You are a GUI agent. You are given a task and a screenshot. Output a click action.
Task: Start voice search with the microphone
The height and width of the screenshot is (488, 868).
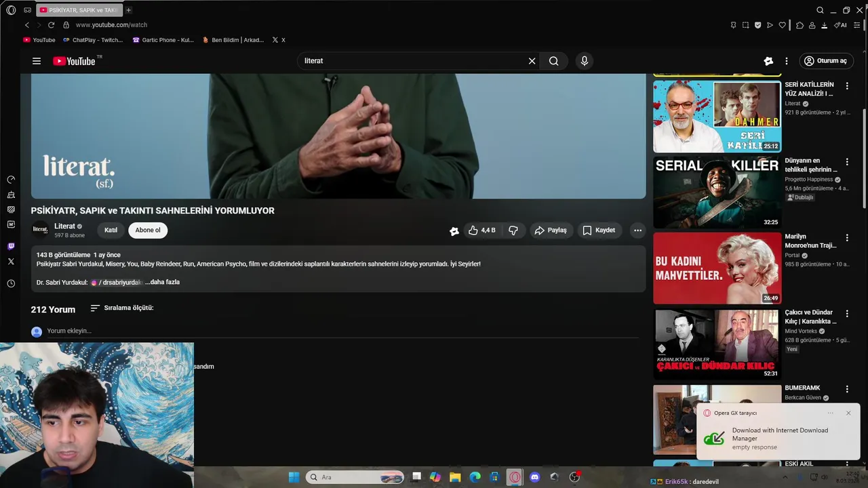[585, 61]
